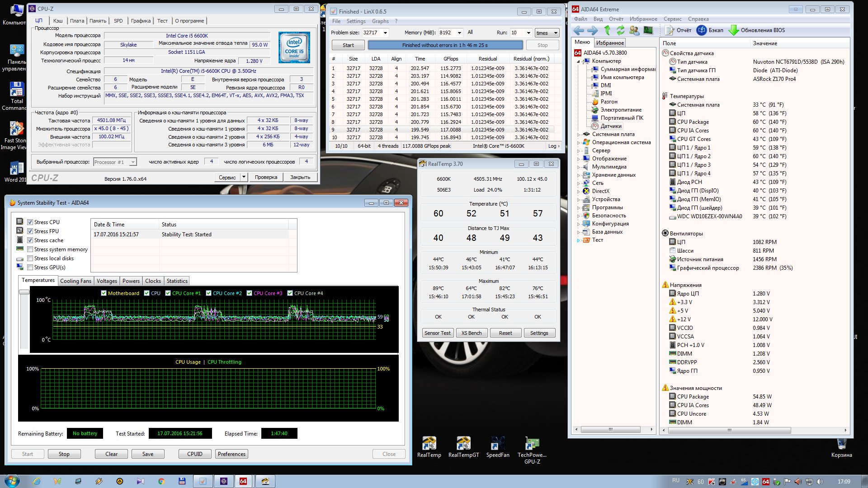Open the processor selection dropdown in CPU-Z
Image resolution: width=868 pixels, height=488 pixels.
pyautogui.click(x=133, y=162)
